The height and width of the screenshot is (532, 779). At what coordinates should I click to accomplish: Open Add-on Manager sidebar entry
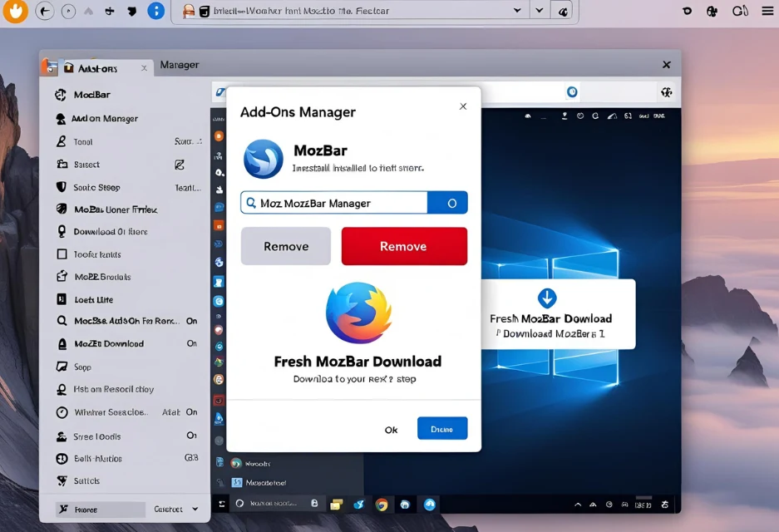coord(104,119)
